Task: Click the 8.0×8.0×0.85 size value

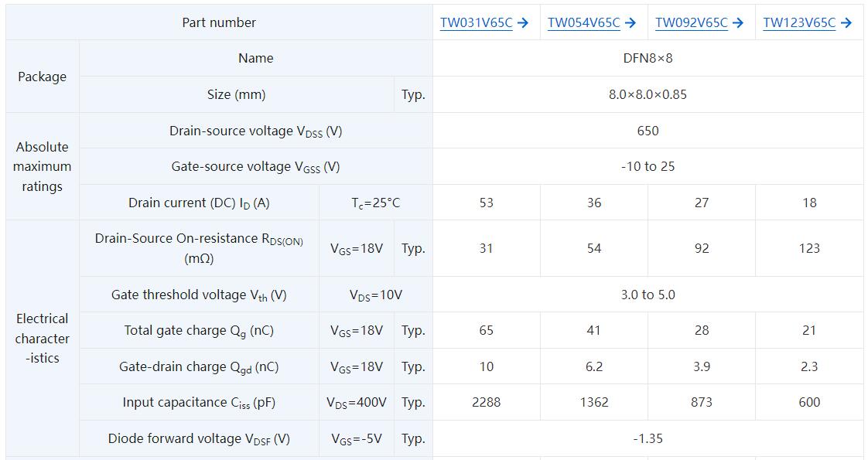Action: point(648,94)
